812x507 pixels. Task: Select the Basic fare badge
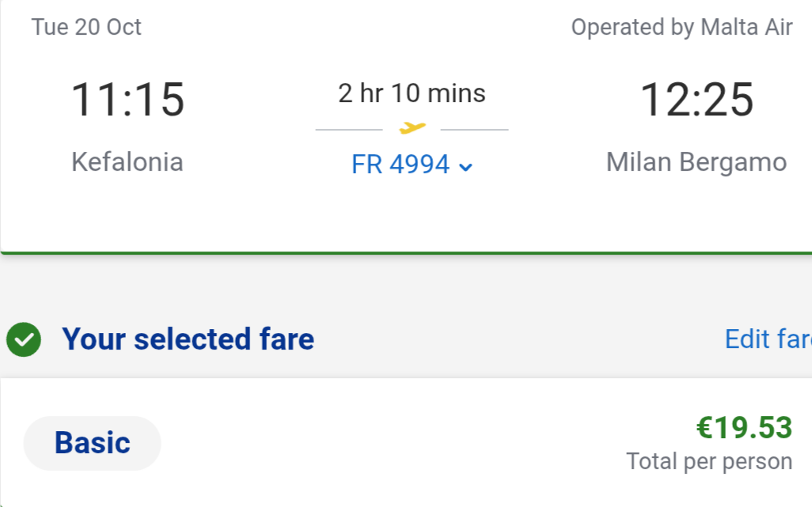point(92,444)
